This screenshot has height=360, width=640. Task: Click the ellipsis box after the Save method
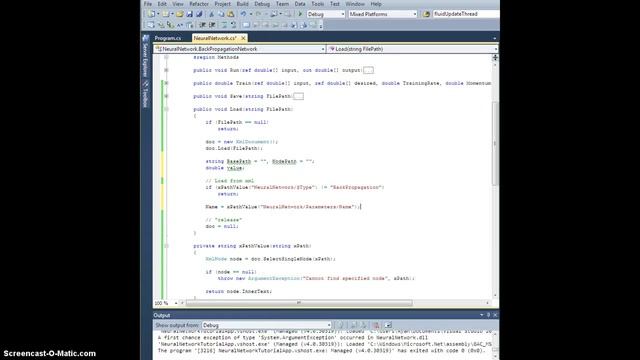pyautogui.click(x=298, y=96)
